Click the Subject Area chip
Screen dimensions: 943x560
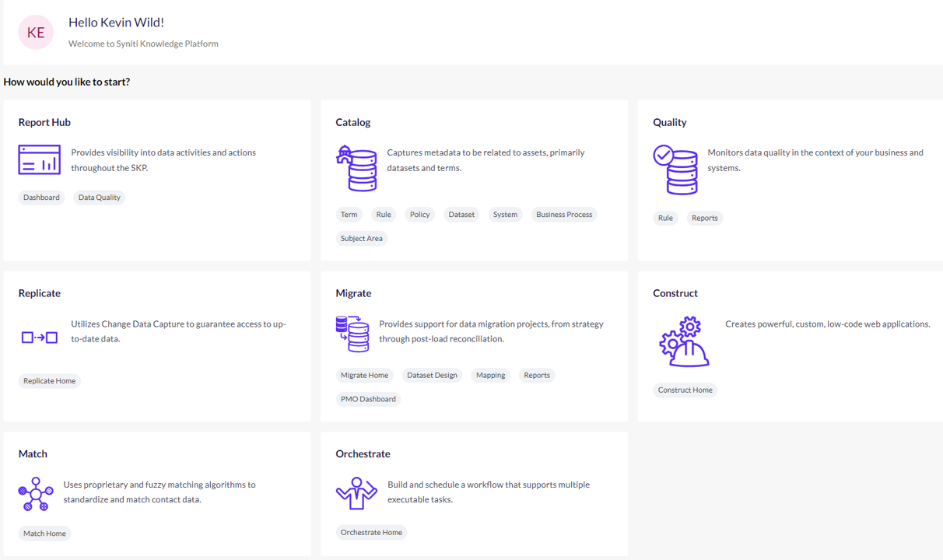pos(361,238)
